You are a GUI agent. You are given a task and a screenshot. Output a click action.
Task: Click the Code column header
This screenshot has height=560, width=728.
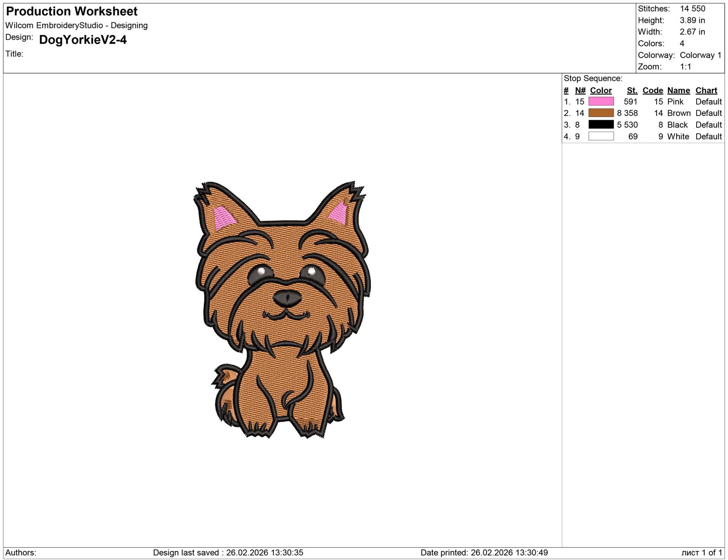tap(652, 90)
